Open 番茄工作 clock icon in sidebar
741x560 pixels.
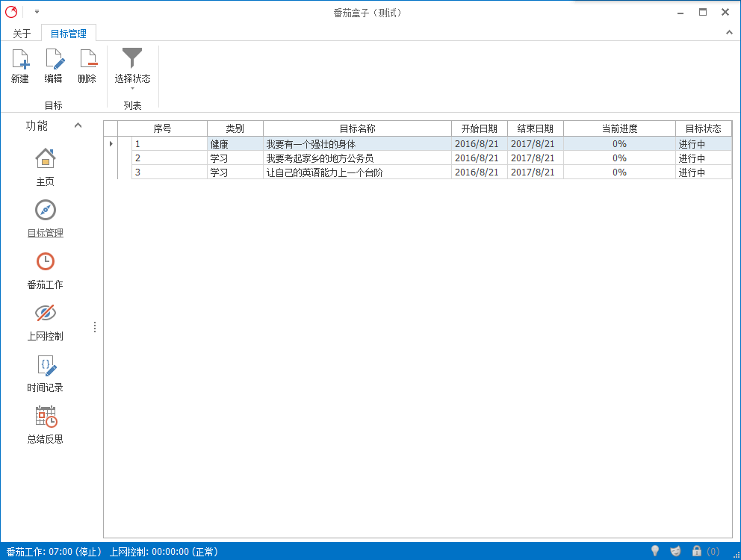coord(46,261)
